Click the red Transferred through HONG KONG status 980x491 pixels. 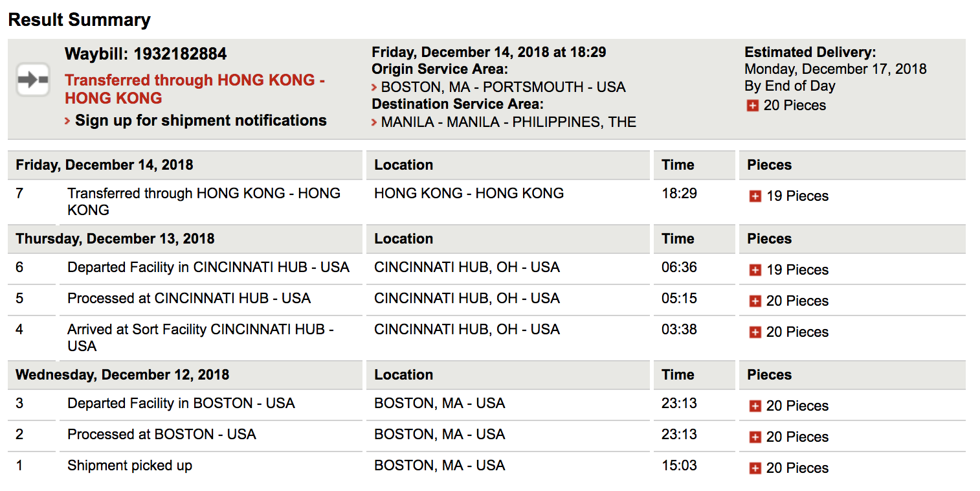point(194,89)
